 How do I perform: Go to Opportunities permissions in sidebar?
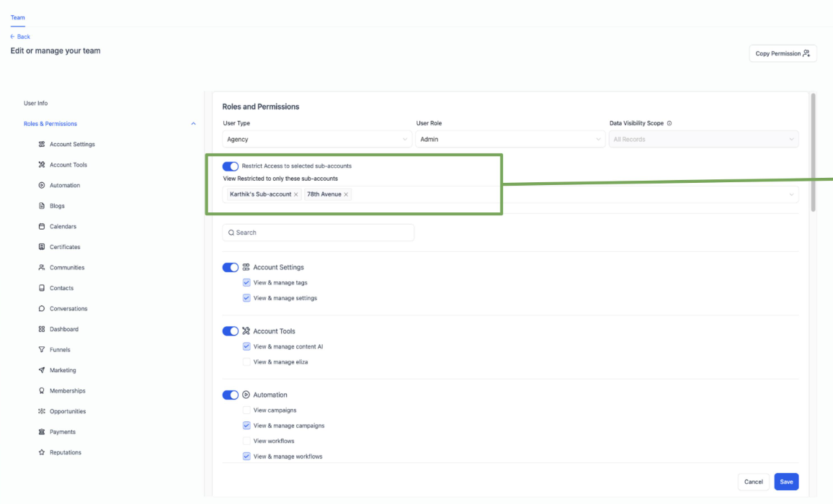(x=68, y=411)
